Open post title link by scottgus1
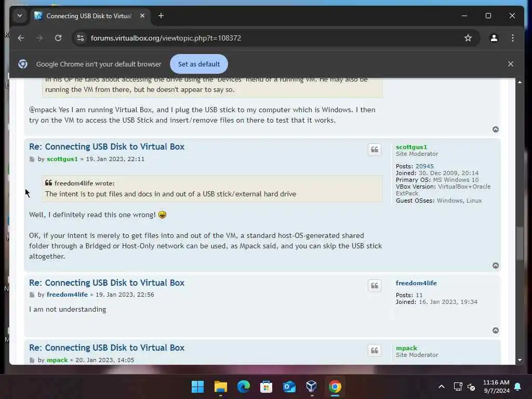532x399 pixels. point(107,147)
